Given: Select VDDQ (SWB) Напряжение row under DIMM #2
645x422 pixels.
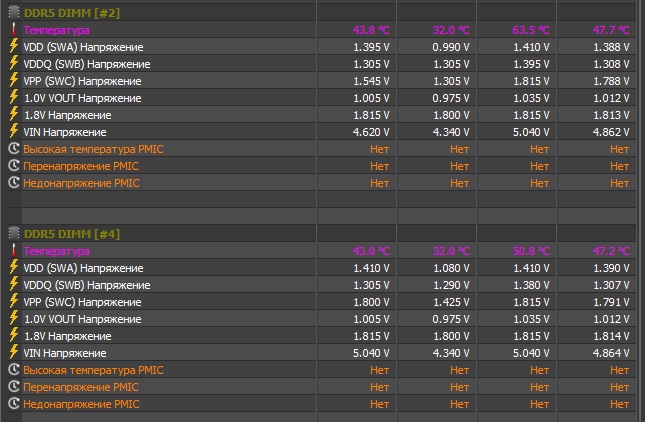Looking at the screenshot, I should 86,64.
